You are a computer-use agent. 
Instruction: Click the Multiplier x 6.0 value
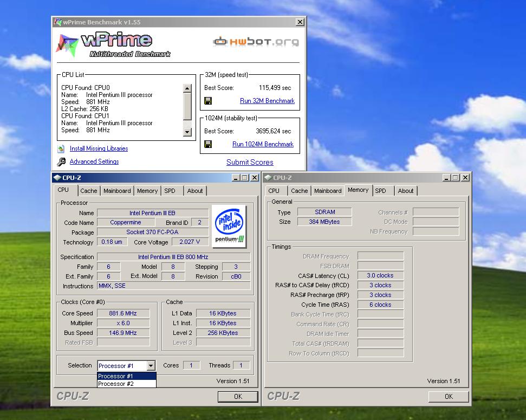pyautogui.click(x=123, y=323)
